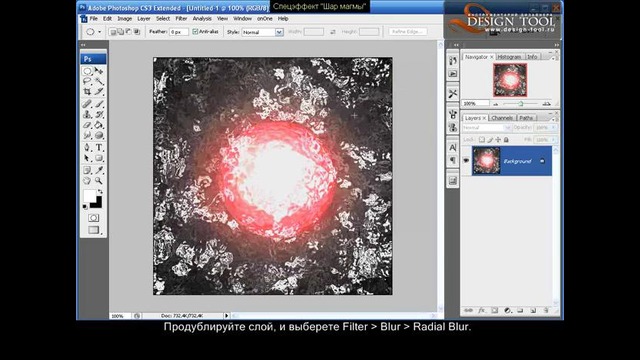The height and width of the screenshot is (360, 640).
Task: Open the Filter menu
Action: pos(181,19)
